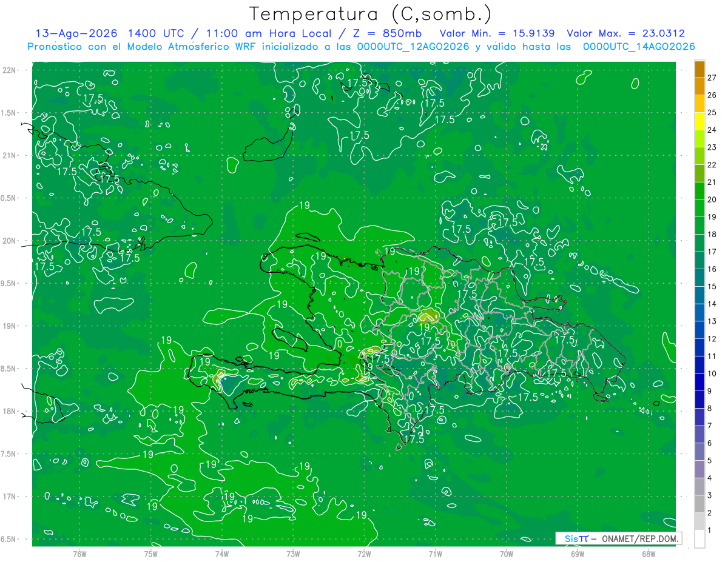Pick the yellow legend swatch between 24 and 25
Screen dimensions: 728x562
click(x=700, y=121)
